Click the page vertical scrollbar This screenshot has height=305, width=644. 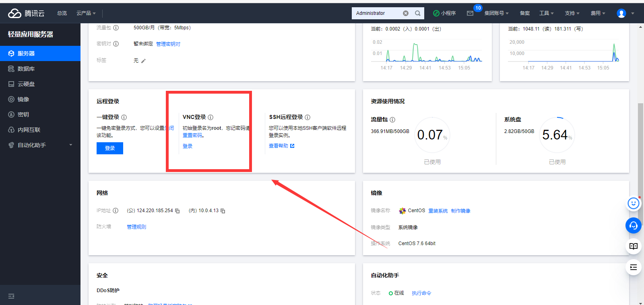coord(640,164)
